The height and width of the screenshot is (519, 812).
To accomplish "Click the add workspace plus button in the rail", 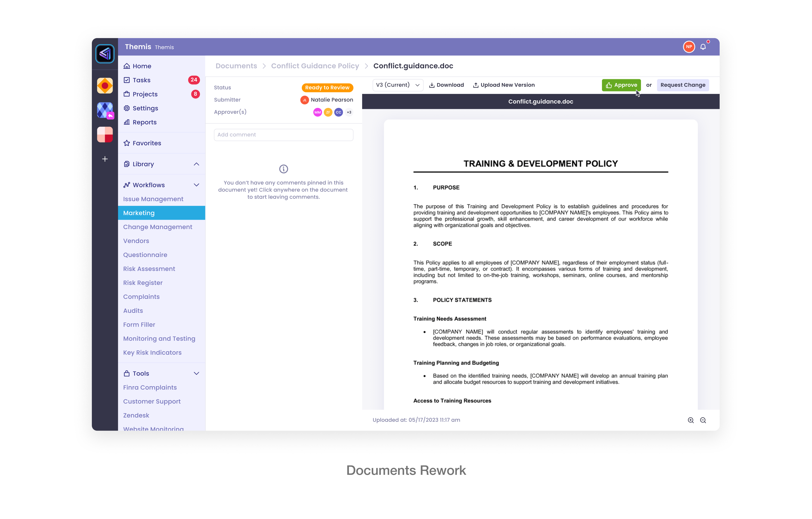I will 105,159.
